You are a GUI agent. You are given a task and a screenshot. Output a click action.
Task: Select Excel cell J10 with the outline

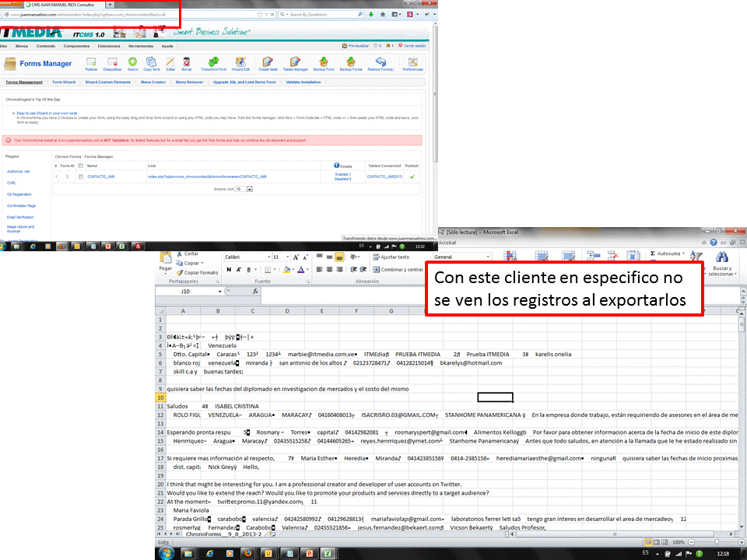click(495, 397)
